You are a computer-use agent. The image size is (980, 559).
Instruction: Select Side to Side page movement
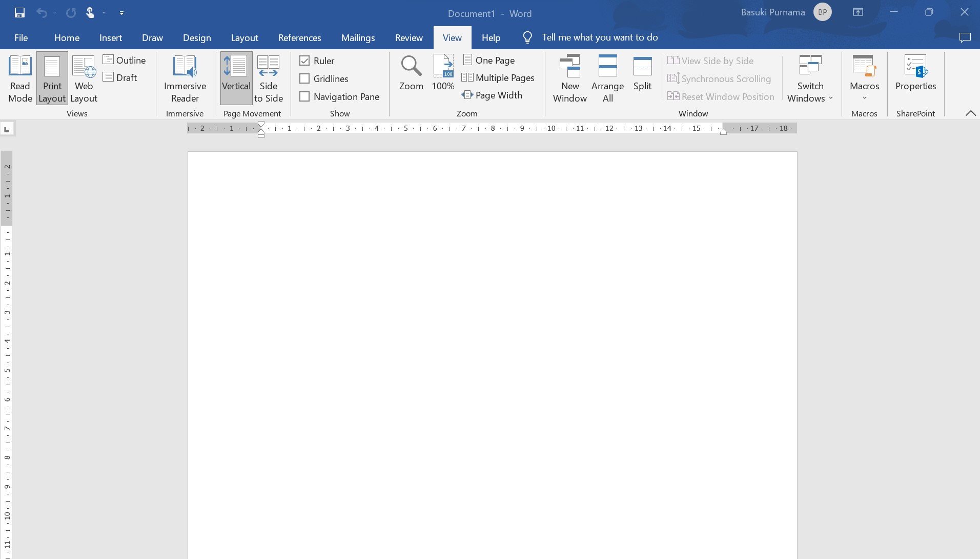pyautogui.click(x=269, y=78)
